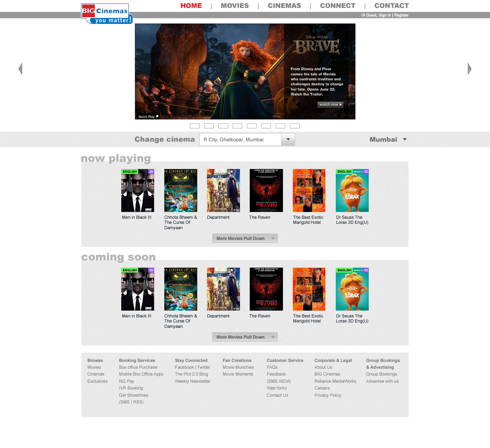
Task: Click Contact Us footer link
Action: [277, 395]
